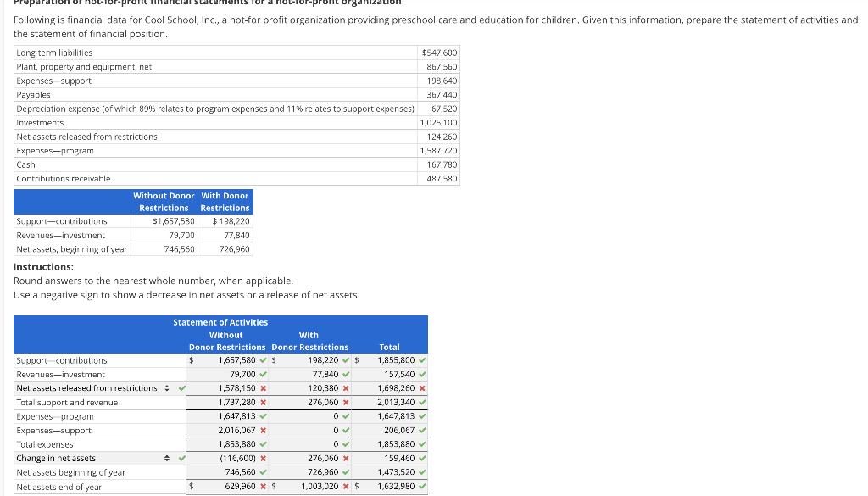Click the red X next to 1,698,260
This screenshot has height=496, width=868.
(x=422, y=388)
